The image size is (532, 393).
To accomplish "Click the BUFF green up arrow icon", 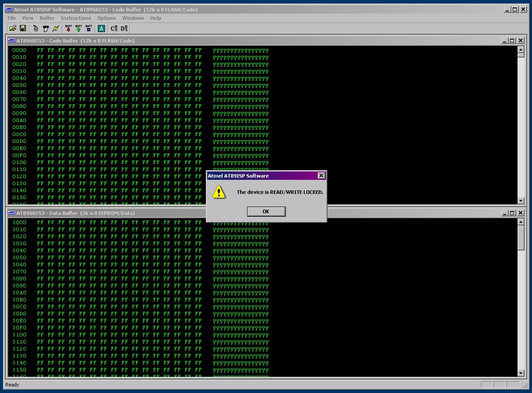I will tap(79, 29).
